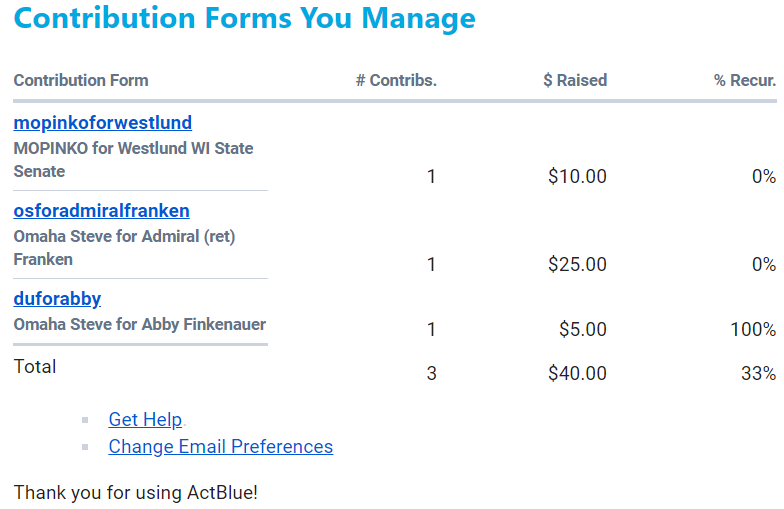Click the MOPINKO for Westlund WI description
Image resolution: width=784 pixels, height=509 pixels.
[133, 160]
